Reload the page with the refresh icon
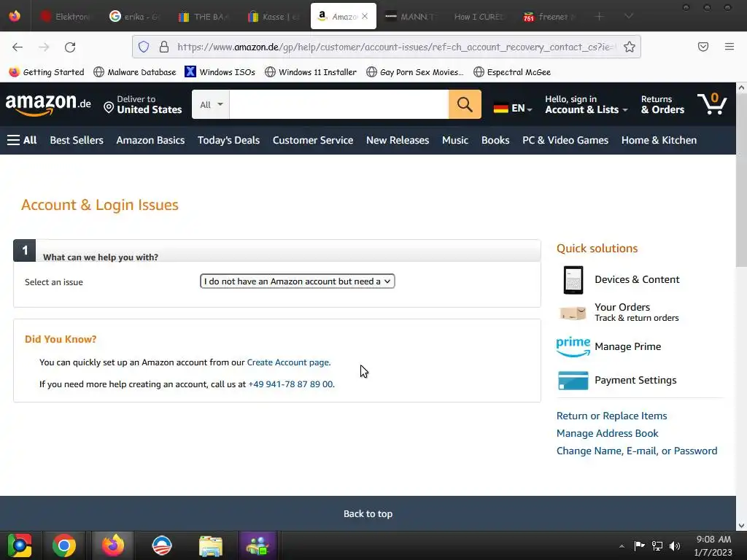Screen dimensions: 747x560 tap(70, 47)
